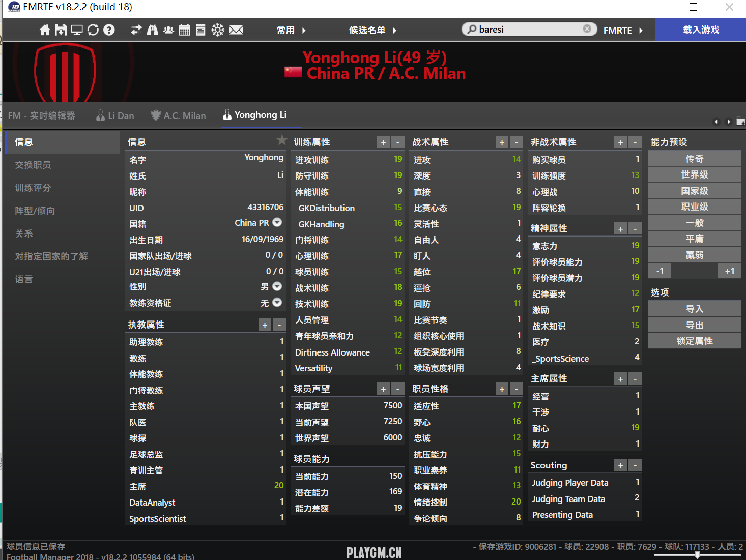Click the Refresh circular arrows icon

point(93,30)
